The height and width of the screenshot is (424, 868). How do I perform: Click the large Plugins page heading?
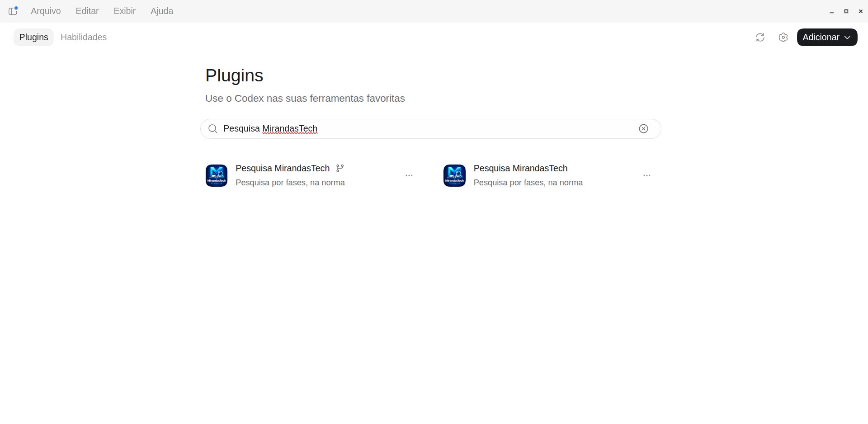234,75
